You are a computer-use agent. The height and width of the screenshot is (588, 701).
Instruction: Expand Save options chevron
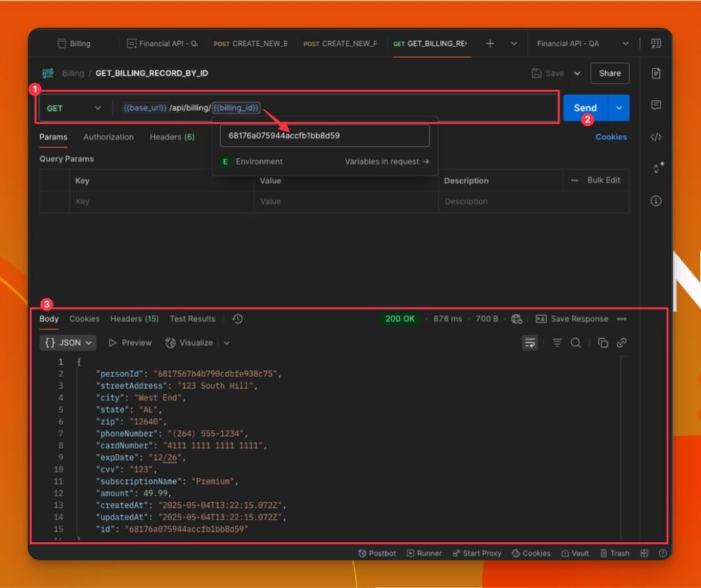tap(577, 73)
